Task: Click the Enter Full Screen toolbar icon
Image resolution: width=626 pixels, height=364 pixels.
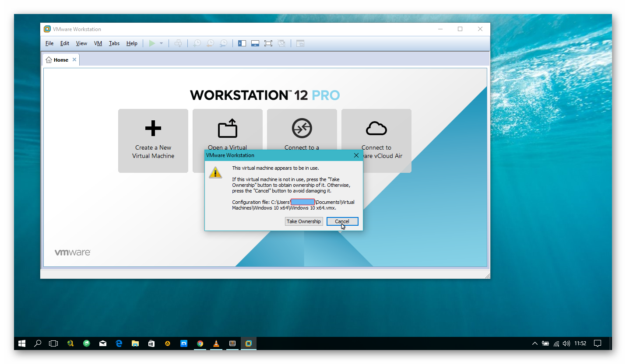Action: (x=268, y=43)
